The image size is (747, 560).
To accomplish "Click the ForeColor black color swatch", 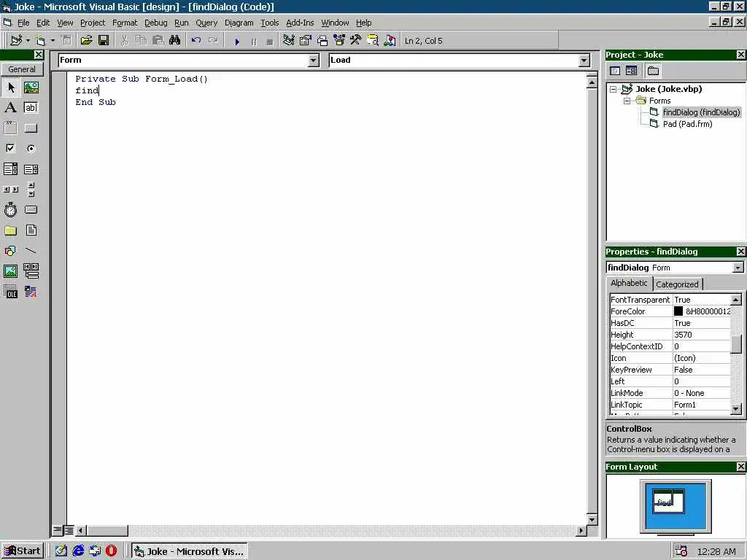I will tap(678, 311).
